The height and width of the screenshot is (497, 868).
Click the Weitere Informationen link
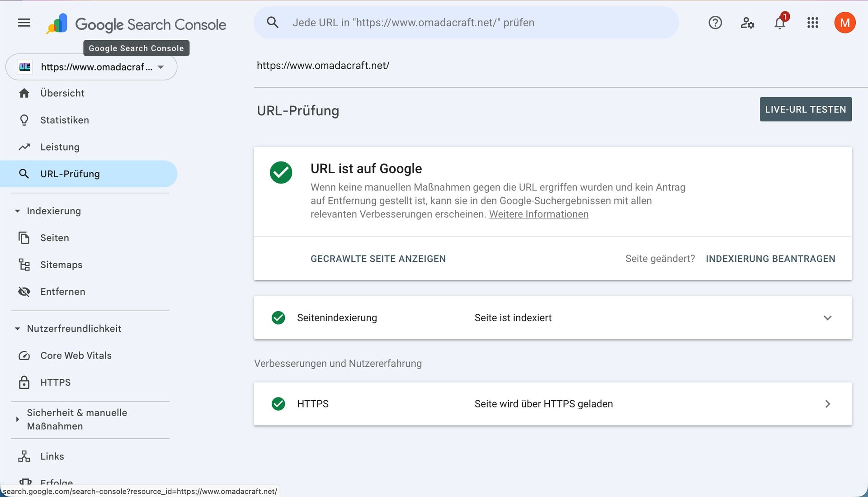pyautogui.click(x=538, y=214)
